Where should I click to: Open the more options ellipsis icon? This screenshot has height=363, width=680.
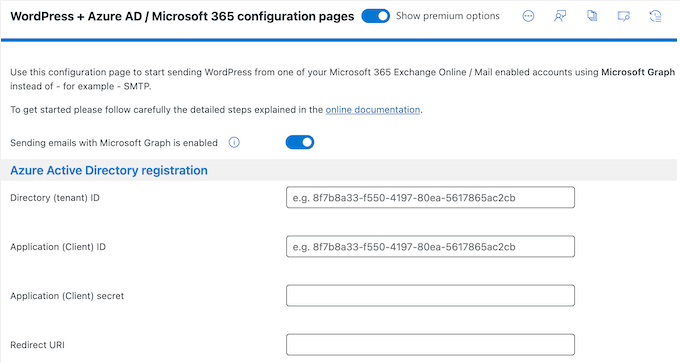click(528, 16)
